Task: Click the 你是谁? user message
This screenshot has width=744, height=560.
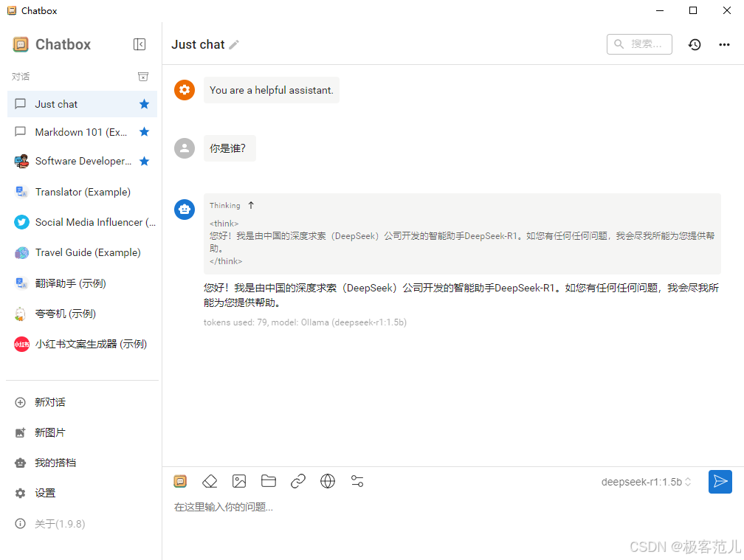Action: tap(230, 148)
